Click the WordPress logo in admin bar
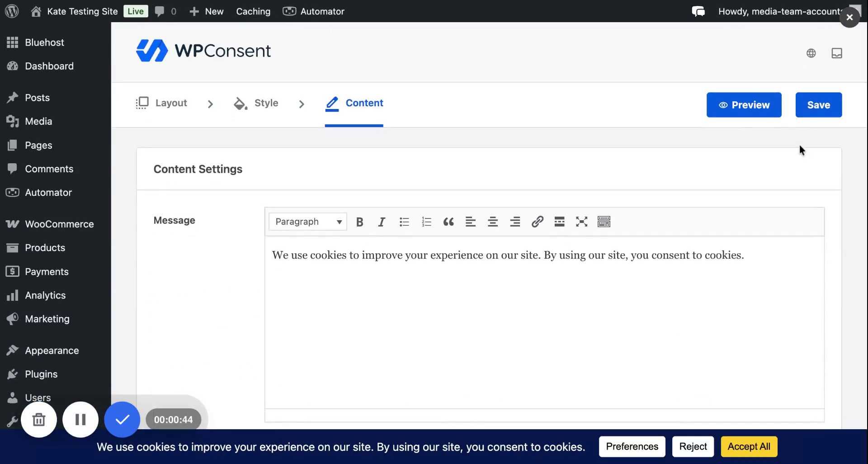 [12, 11]
